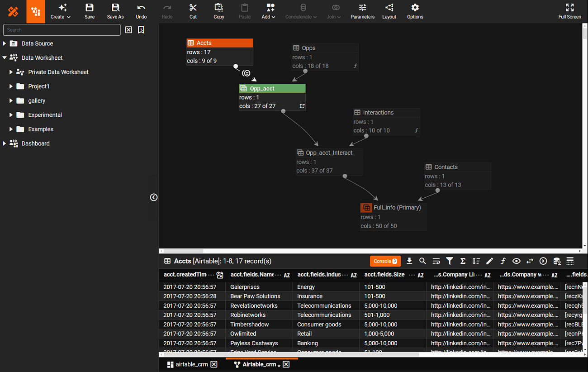The width and height of the screenshot is (588, 372).
Task: Collapse the left panel with arrow toggle
Action: click(154, 197)
